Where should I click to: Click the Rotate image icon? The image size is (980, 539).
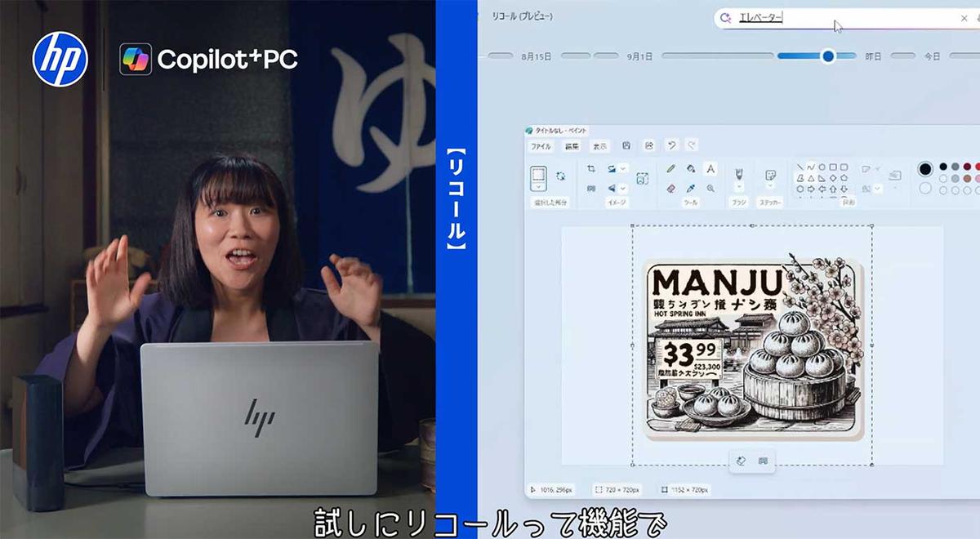[x=611, y=169]
